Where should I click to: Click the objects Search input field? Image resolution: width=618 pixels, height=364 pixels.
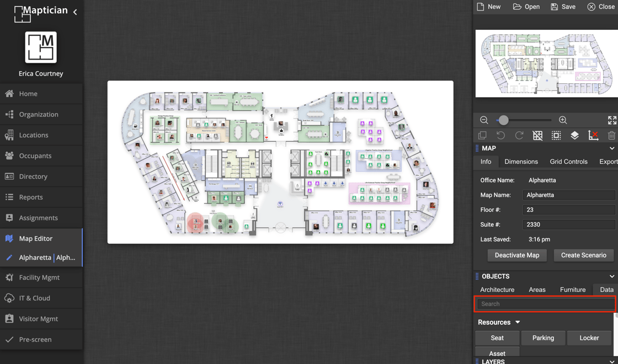[x=545, y=304]
